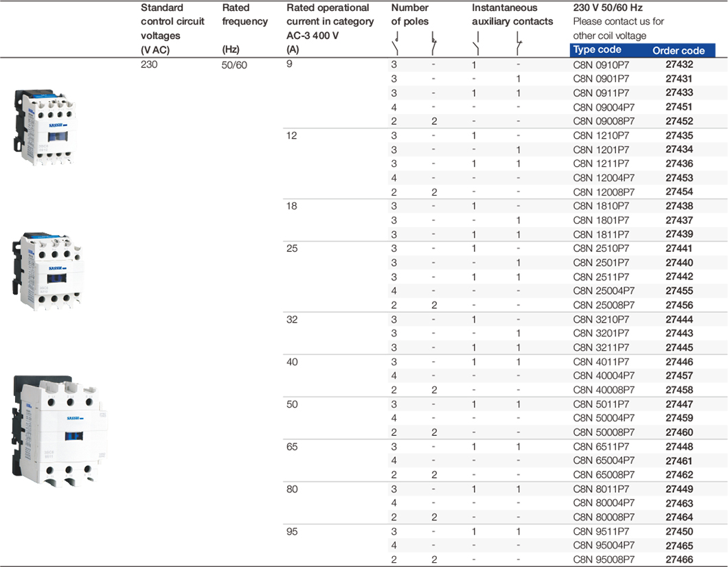728x567 pixels.
Task: Select the 95 A rated current cell
Action: coord(292,531)
